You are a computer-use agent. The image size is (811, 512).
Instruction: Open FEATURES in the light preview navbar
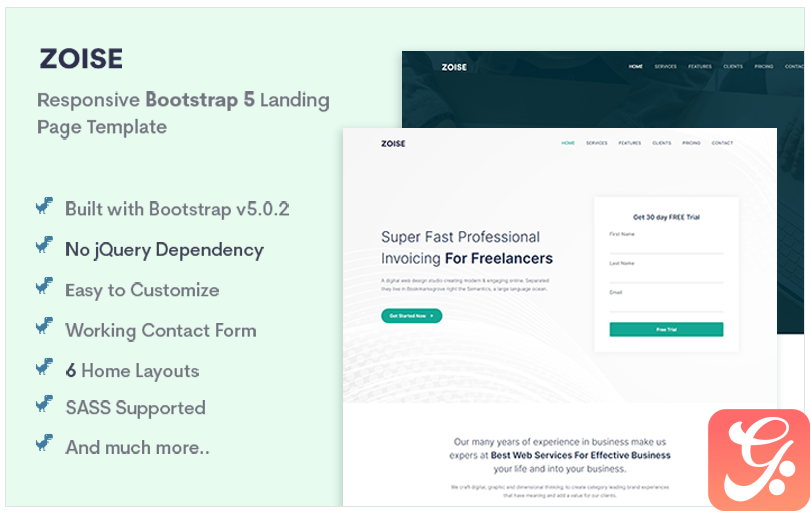click(629, 143)
